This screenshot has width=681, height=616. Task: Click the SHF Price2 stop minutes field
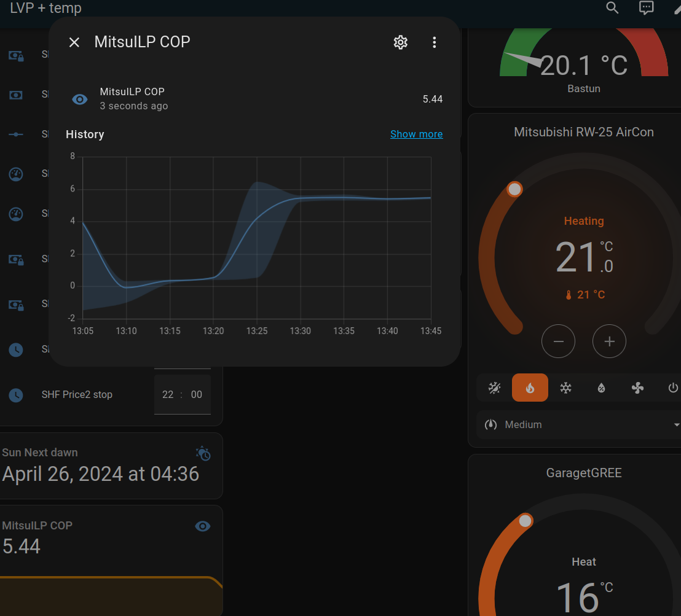point(196,395)
